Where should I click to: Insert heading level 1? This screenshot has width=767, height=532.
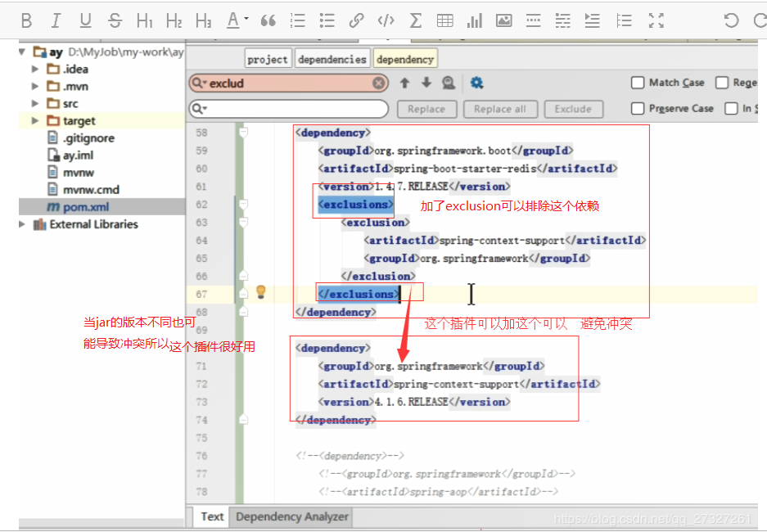pyautogui.click(x=145, y=20)
